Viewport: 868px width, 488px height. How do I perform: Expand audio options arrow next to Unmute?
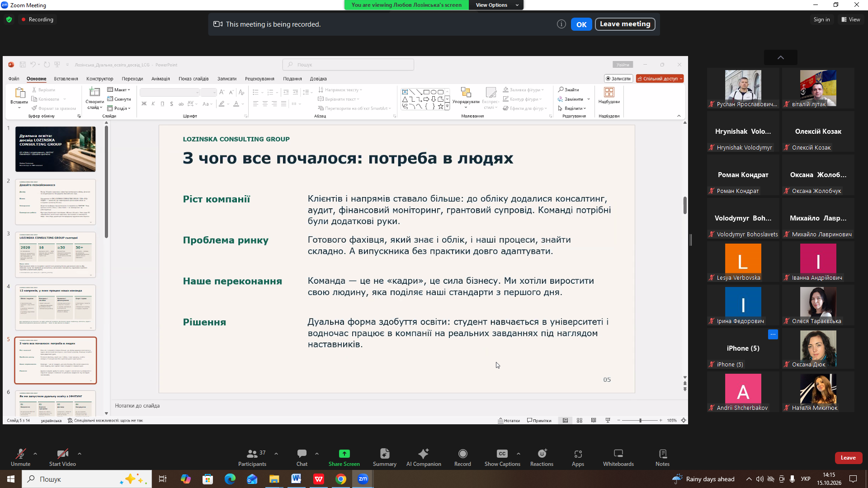coord(35,453)
